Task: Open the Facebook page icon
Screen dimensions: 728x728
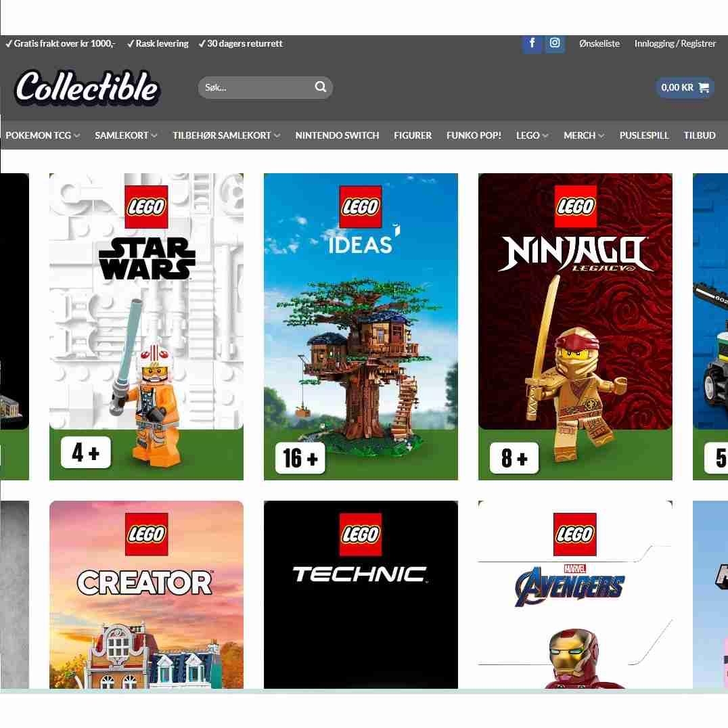Action: point(532,44)
